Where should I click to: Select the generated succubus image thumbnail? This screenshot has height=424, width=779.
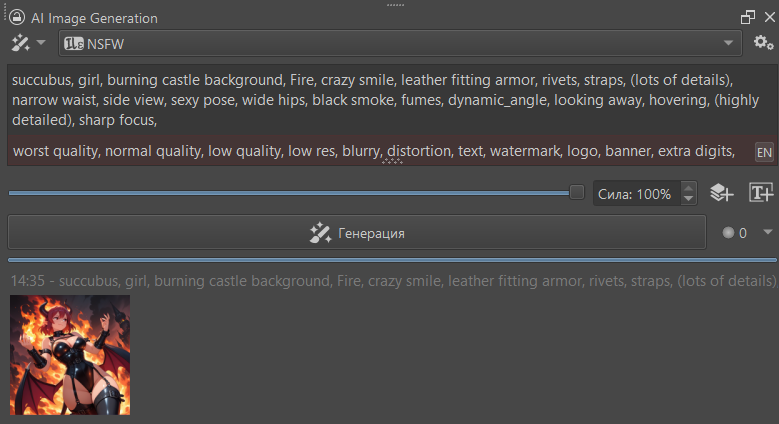[x=70, y=355]
